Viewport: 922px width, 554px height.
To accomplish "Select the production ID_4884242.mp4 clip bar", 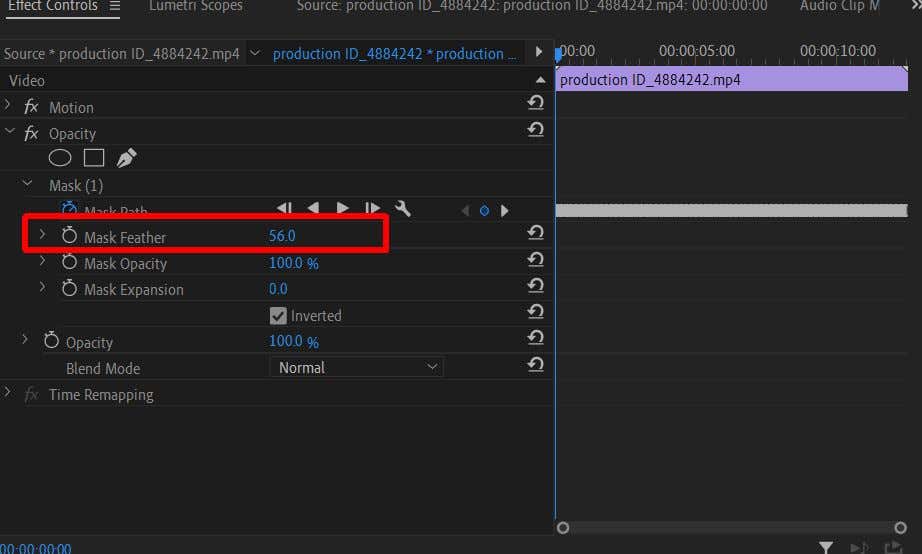I will [731, 80].
